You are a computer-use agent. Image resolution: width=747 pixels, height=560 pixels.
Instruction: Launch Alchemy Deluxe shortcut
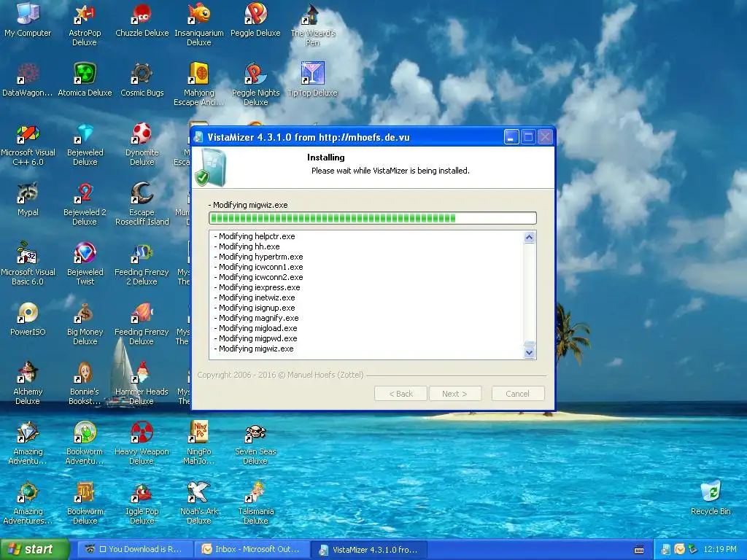(x=28, y=382)
